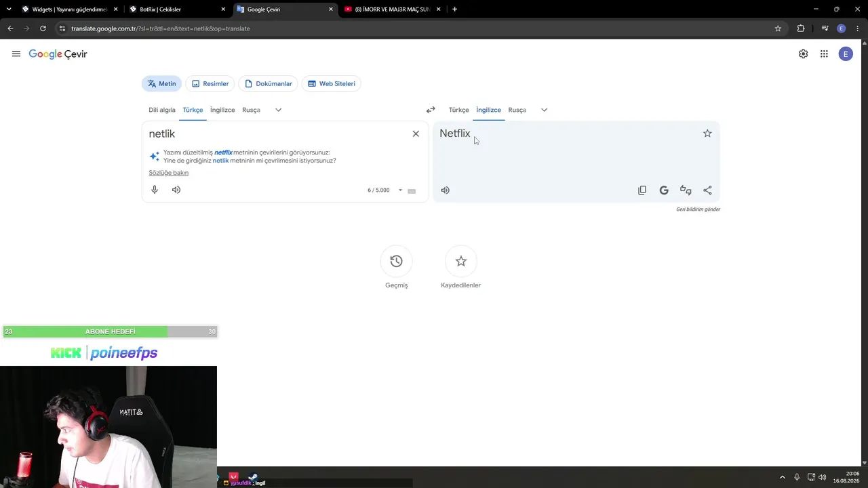Select Dili algıla as source language
The height and width of the screenshot is (488, 868).
[x=162, y=110]
